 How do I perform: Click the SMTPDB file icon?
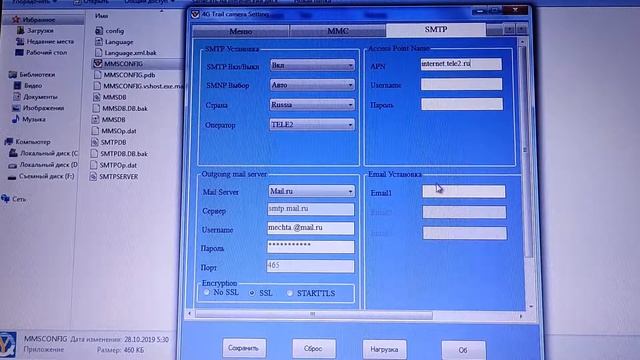click(x=94, y=142)
